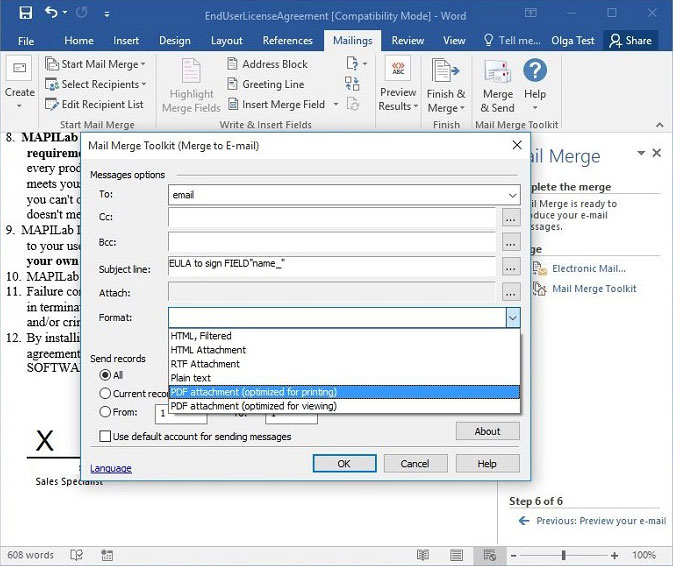Screen dimensions: 673x566
Task: Click Edit Recipient List
Action: (x=94, y=104)
